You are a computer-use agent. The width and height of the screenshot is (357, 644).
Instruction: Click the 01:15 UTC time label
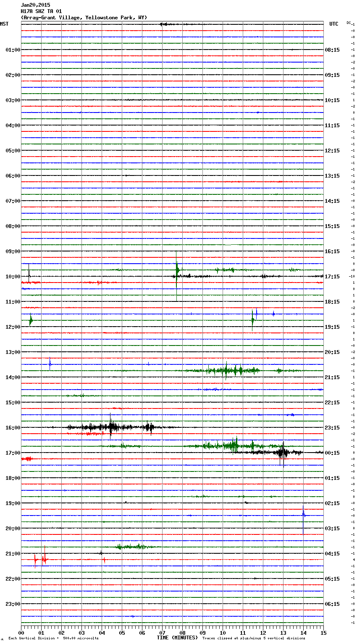(332, 478)
